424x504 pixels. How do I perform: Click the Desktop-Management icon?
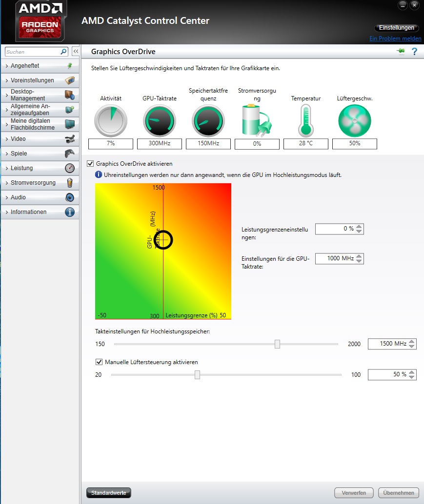[x=70, y=95]
